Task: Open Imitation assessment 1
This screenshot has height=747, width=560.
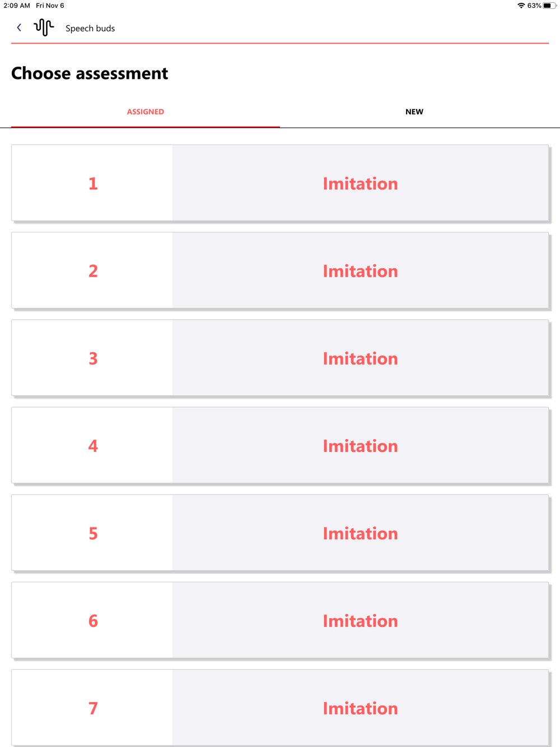Action: point(360,184)
